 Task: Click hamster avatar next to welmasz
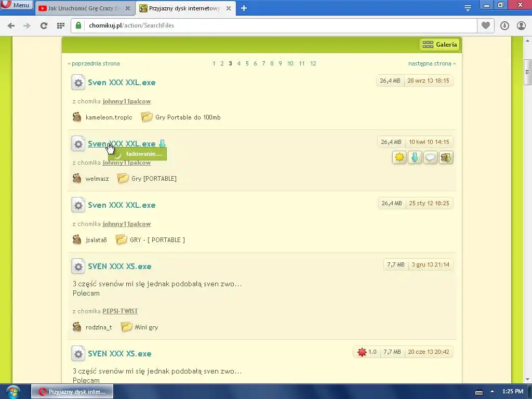[77, 179]
